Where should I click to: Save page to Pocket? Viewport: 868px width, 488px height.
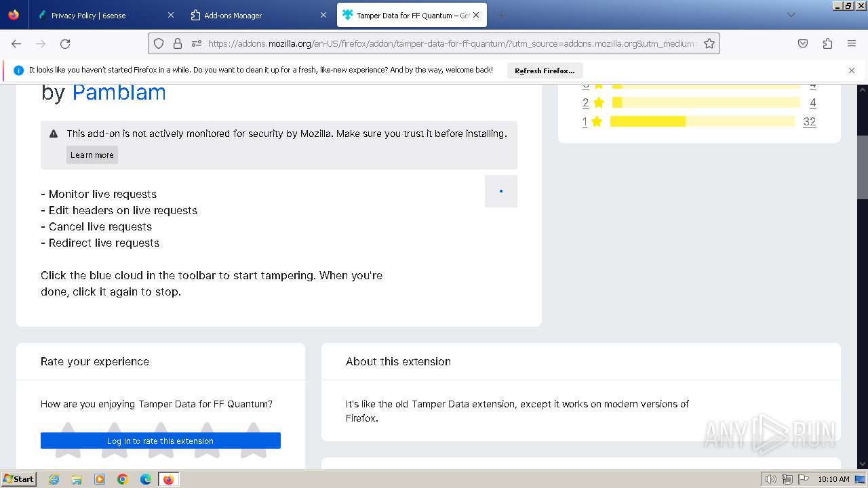[x=803, y=43]
